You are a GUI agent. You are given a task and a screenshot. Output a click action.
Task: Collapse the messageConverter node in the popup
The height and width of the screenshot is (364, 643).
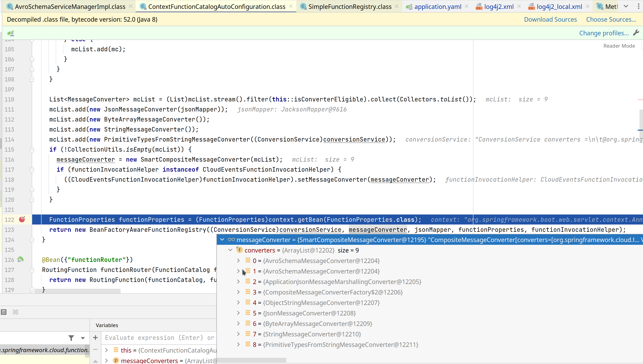tap(222, 240)
